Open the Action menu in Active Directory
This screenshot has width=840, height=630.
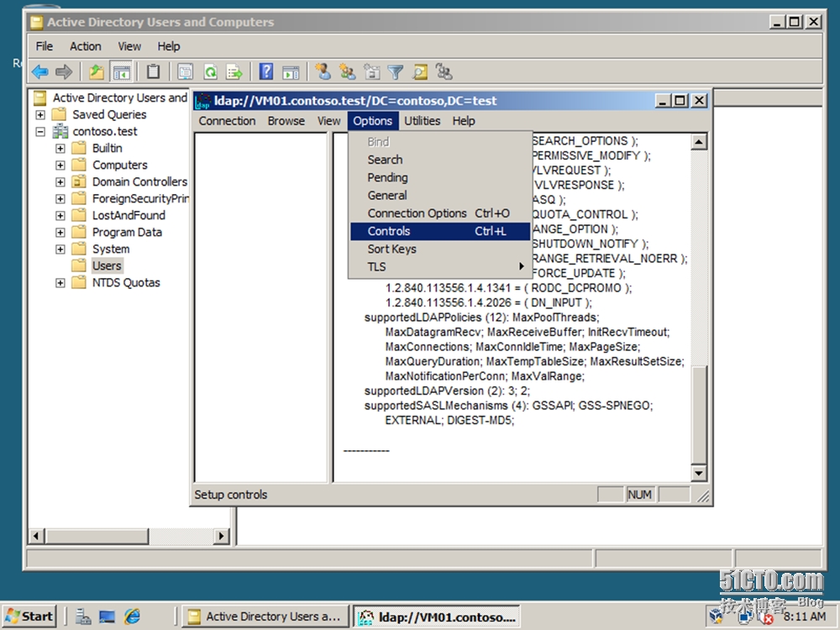tap(85, 46)
